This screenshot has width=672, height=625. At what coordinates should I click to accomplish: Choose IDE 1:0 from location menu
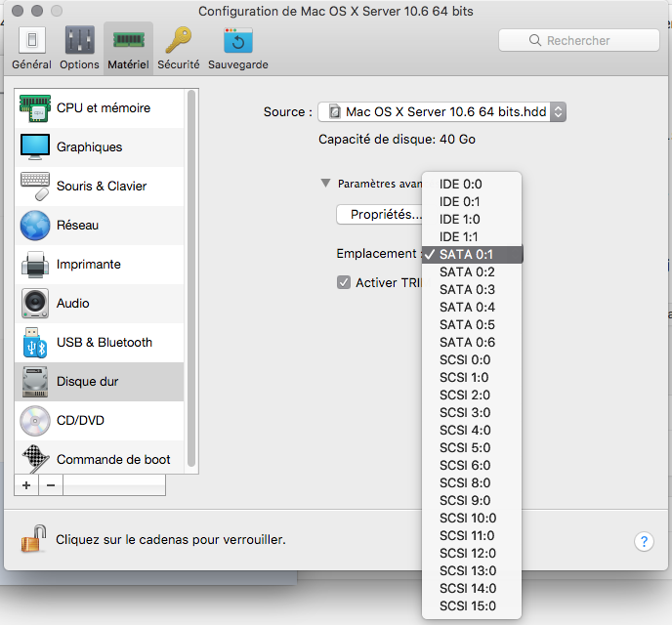(472, 220)
